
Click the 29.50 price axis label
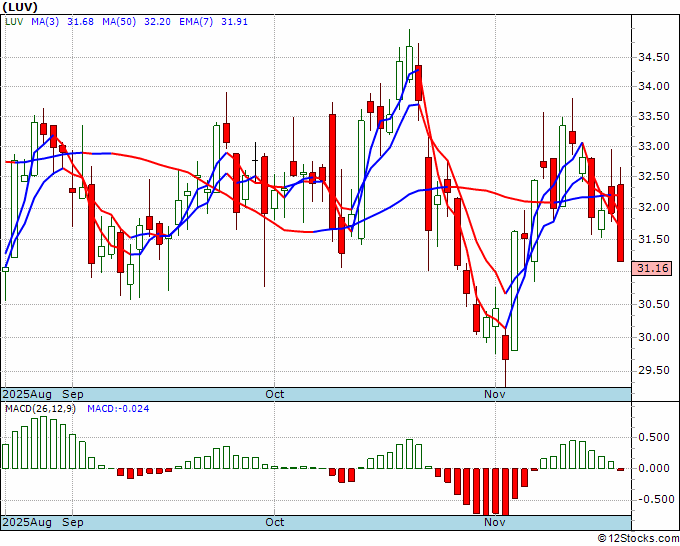click(654, 370)
